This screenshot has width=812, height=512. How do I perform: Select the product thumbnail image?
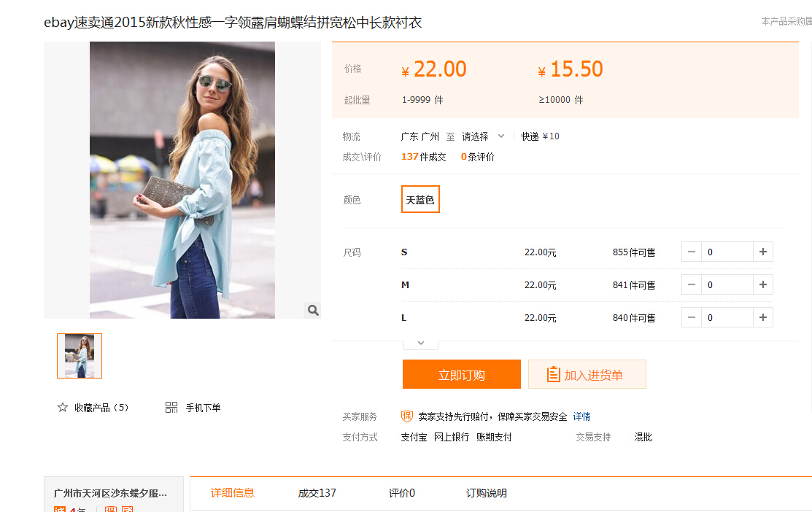point(80,356)
